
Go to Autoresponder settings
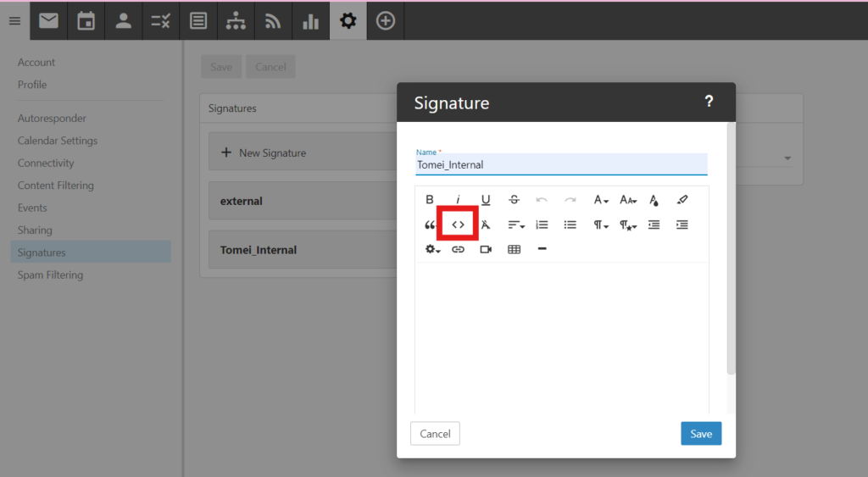pos(52,119)
